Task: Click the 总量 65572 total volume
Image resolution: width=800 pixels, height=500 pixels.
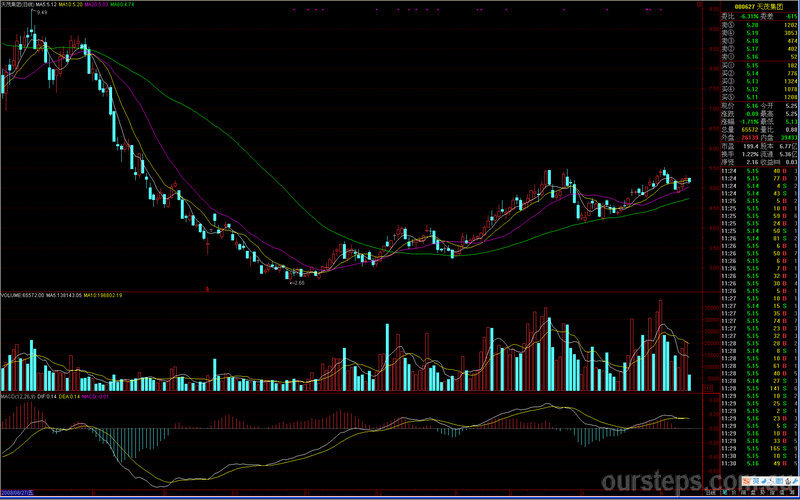Action: click(749, 129)
